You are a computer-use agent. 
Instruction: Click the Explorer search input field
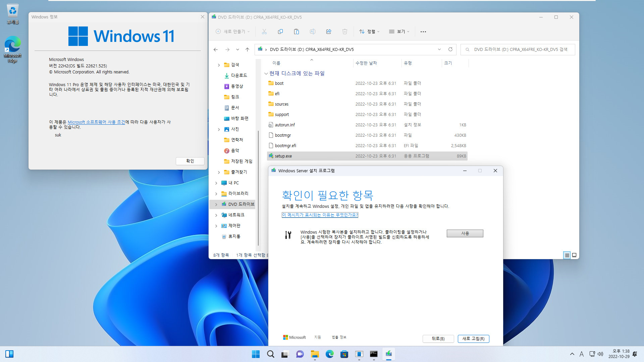pos(518,49)
